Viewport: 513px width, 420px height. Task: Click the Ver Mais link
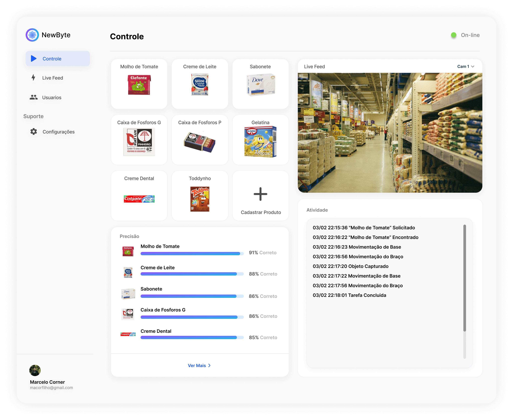(197, 365)
